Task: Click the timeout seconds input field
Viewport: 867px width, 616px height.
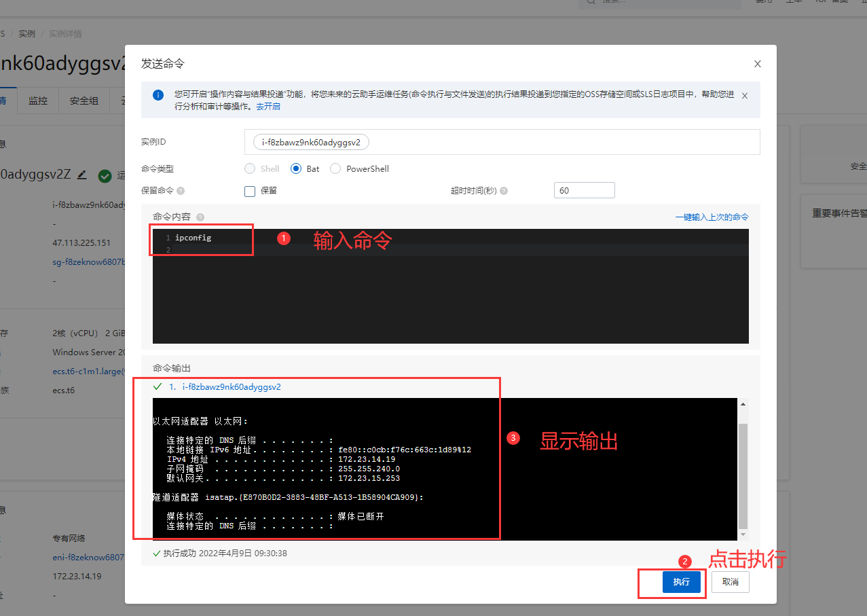Action: click(x=585, y=191)
